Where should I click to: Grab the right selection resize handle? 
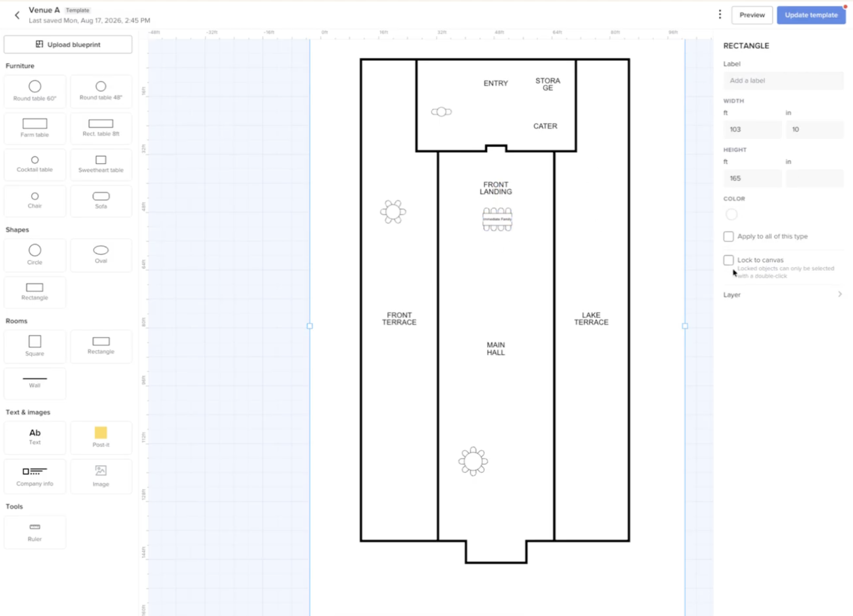(685, 326)
